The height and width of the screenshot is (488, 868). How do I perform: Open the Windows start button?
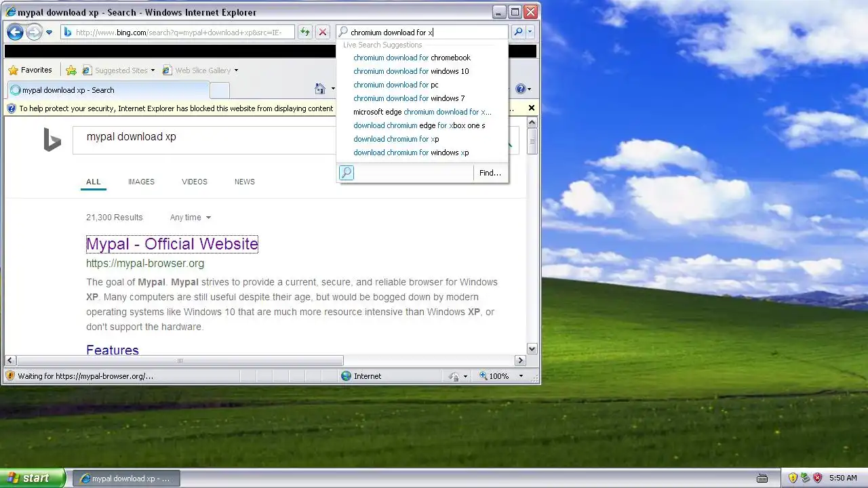pos(33,478)
